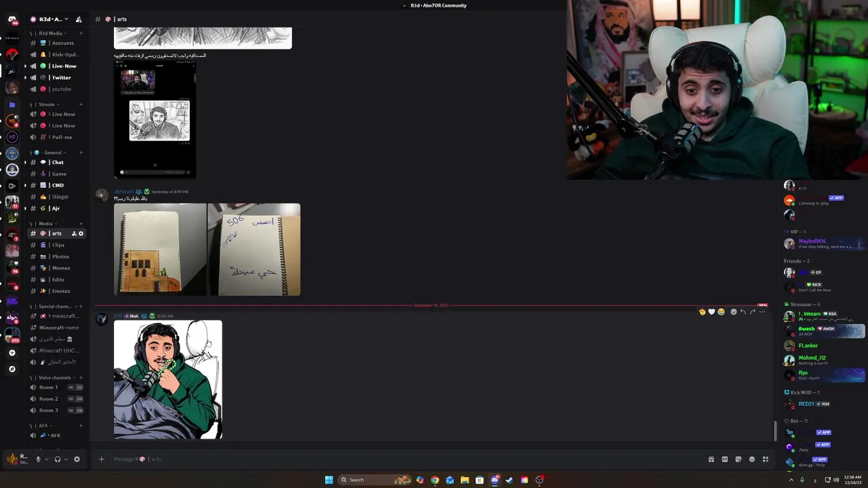Open More options on hovered message
The width and height of the screenshot is (868, 488).
tap(762, 312)
